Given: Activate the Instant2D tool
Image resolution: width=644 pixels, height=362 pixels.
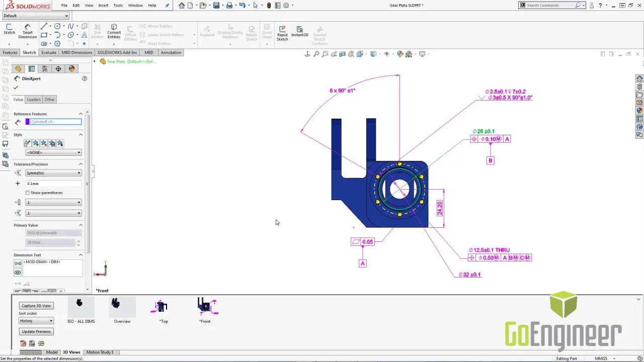Looking at the screenshot, I should click(x=299, y=31).
